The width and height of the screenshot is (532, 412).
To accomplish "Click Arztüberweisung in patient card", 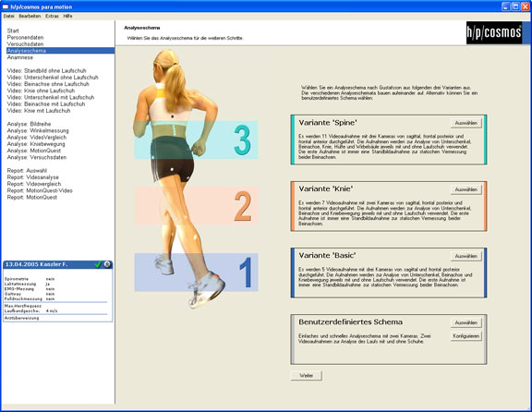I will point(22,318).
